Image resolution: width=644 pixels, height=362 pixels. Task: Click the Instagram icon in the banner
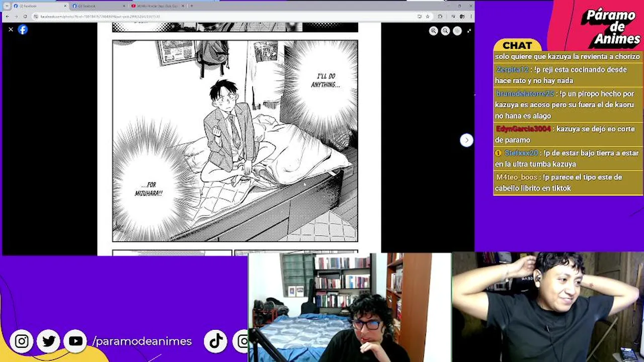click(22, 341)
